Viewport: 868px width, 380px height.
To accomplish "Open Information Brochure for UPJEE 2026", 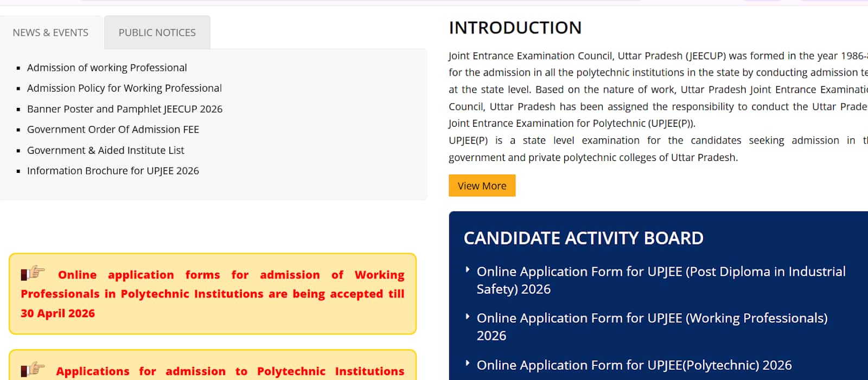I will tap(113, 171).
